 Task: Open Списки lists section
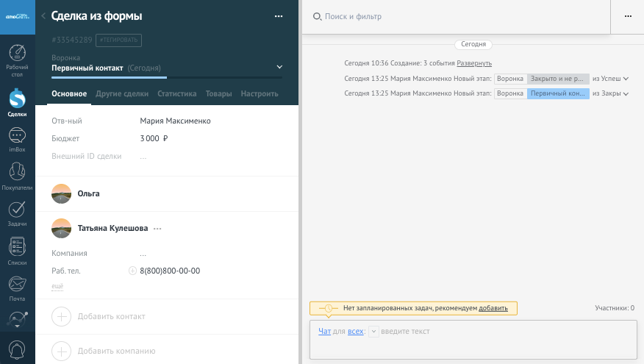18,251
